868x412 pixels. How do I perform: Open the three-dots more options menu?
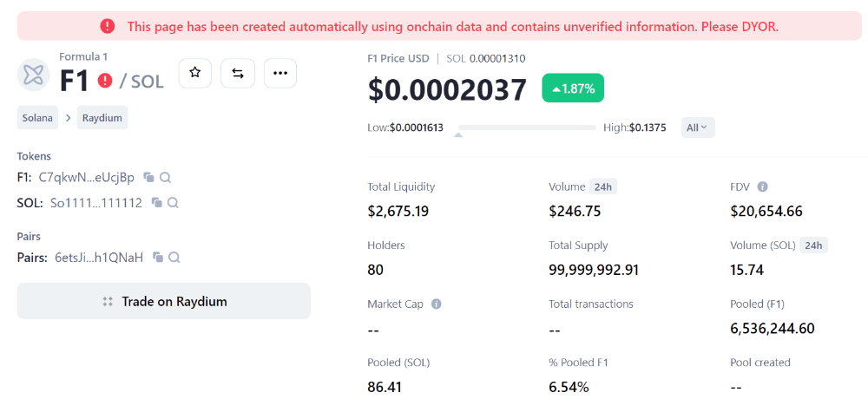point(279,73)
